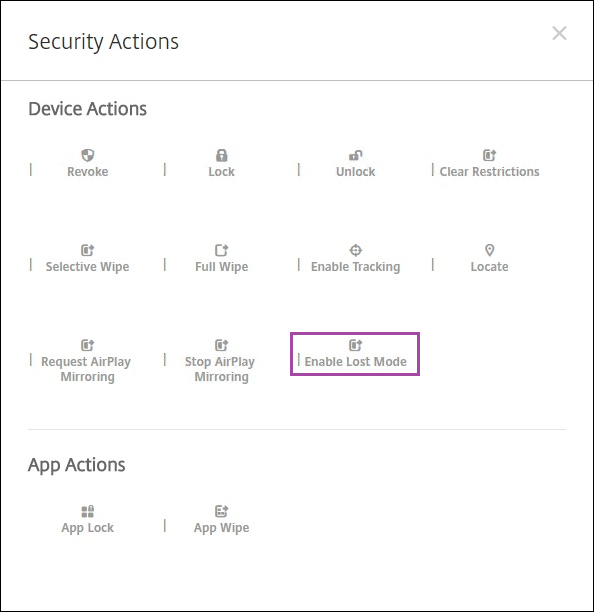
Task: Choose Stop AirPlay Mirroring label
Action: 220,369
